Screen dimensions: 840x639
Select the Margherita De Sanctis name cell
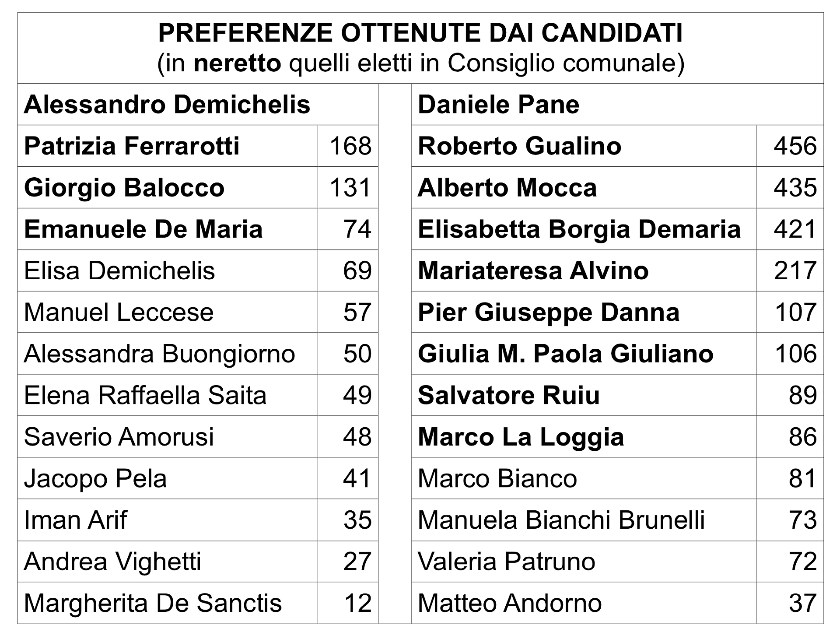coord(168,603)
